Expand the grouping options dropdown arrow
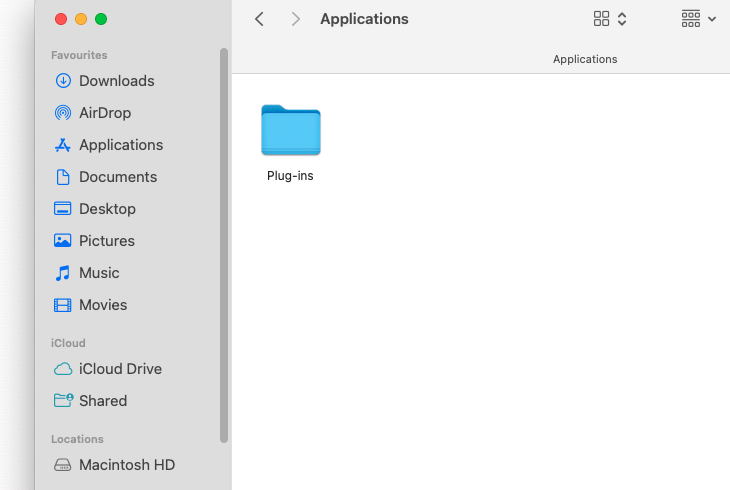This screenshot has width=730, height=490. click(712, 19)
